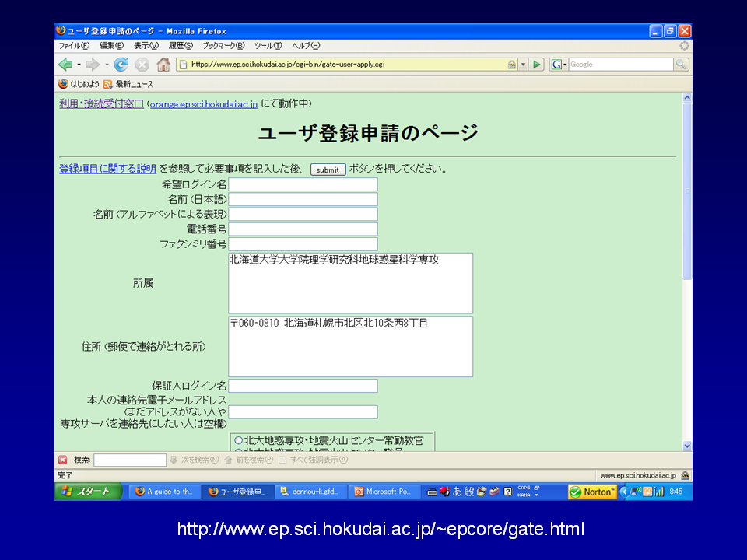Select 北大地惑専攻・地震火山センター常勤教官 radio button
This screenshot has height=560, width=747.
pos(238,441)
